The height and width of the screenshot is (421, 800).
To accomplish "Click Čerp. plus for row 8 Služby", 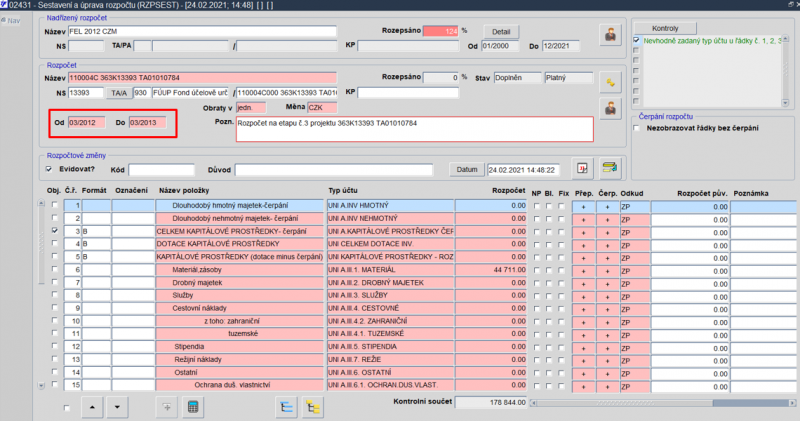I will click(x=607, y=296).
